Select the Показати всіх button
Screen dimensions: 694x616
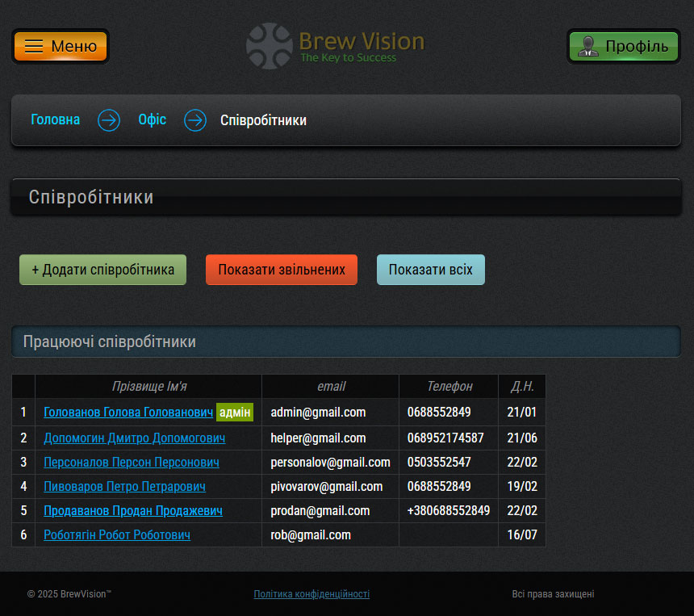pyautogui.click(x=430, y=270)
